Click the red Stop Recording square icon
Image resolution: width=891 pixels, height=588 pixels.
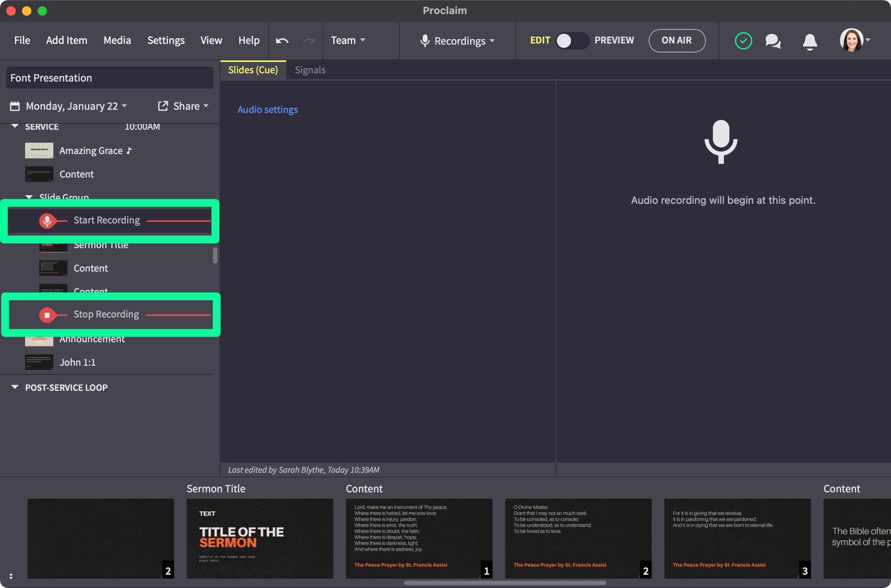tap(47, 315)
